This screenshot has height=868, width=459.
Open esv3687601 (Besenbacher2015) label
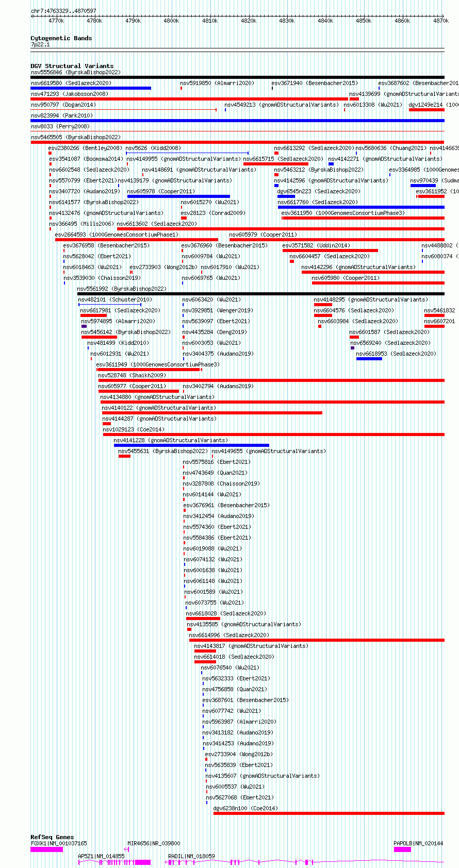pyautogui.click(x=245, y=700)
